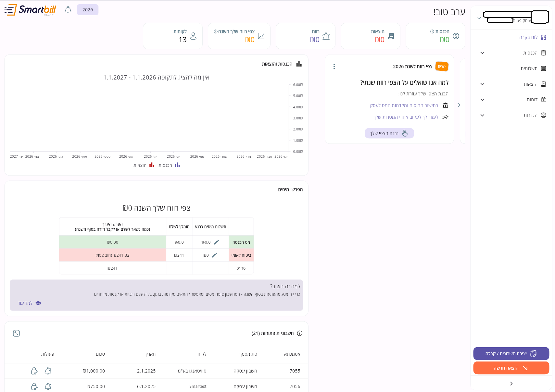This screenshot has height=392, width=555.
Task: Open the user account dropdown chevron
Action: tap(479, 18)
